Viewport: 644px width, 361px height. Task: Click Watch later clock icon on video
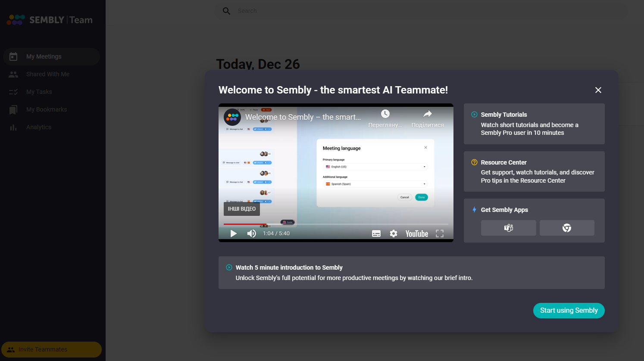click(x=385, y=114)
